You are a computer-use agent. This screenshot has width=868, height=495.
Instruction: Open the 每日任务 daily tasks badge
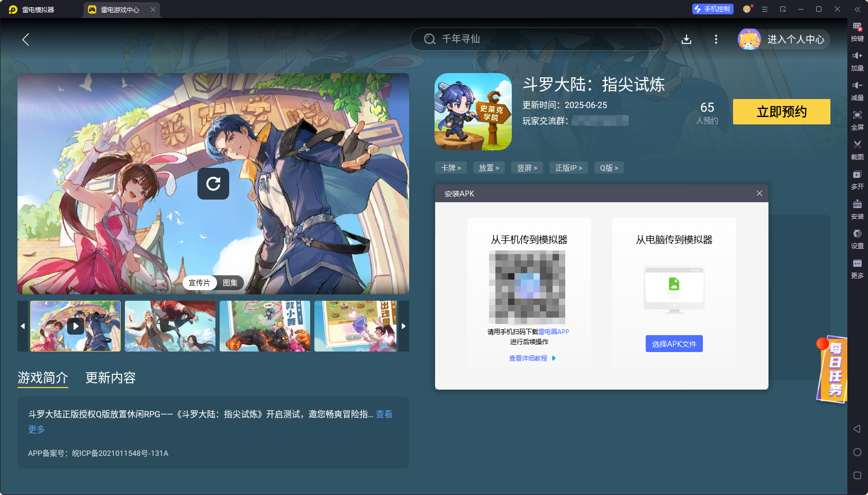[x=831, y=369]
